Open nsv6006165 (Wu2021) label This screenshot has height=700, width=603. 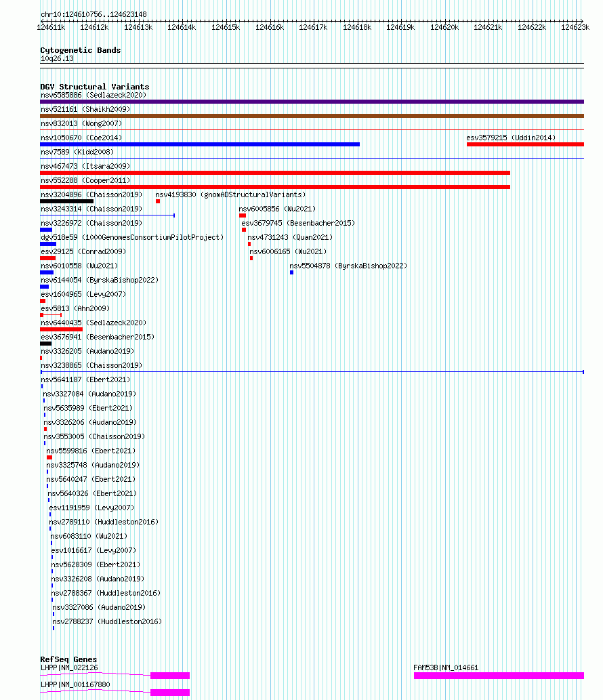288,252
